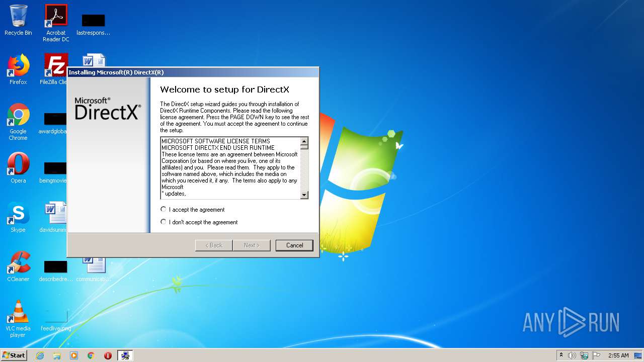Launch Skype from the desktop

(18, 217)
